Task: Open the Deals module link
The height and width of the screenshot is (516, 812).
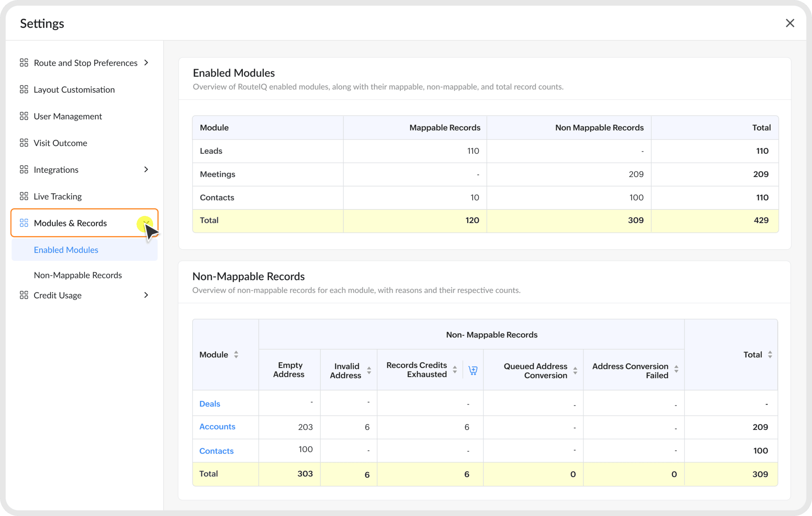Action: pyautogui.click(x=210, y=404)
